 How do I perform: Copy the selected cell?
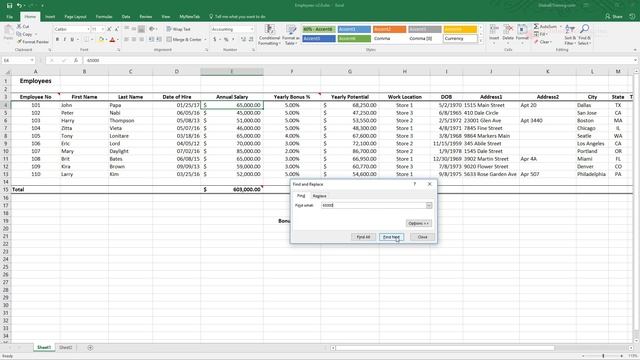tap(24, 34)
